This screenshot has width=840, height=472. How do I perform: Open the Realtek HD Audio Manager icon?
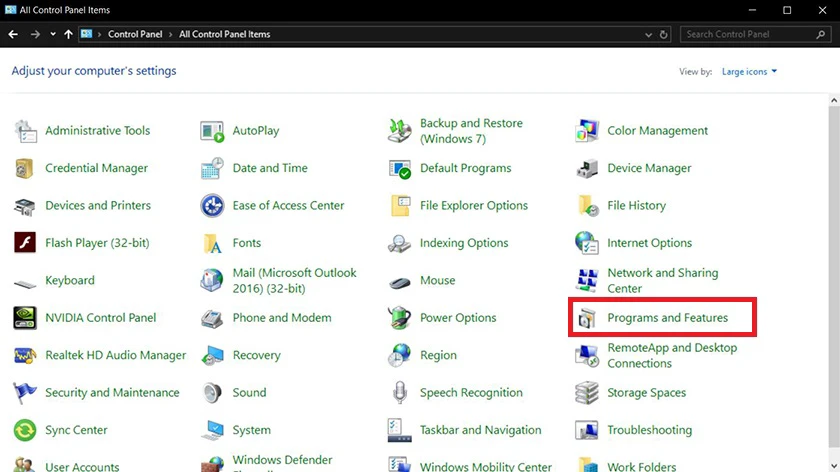coord(25,355)
